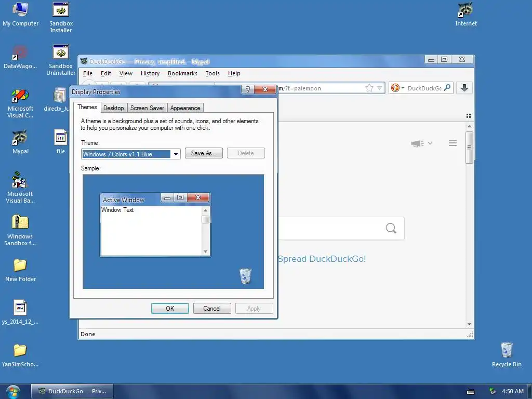Open DuckDuckGo hamburger menu on page
Image resolution: width=532 pixels, height=399 pixels.
coord(453,143)
